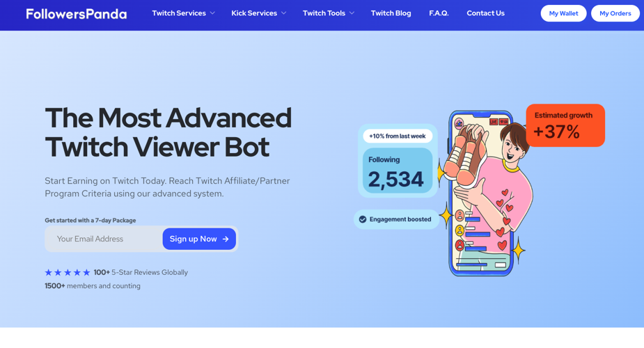The height and width of the screenshot is (348, 644).
Task: Navigate to Contact Us
Action: tap(485, 13)
